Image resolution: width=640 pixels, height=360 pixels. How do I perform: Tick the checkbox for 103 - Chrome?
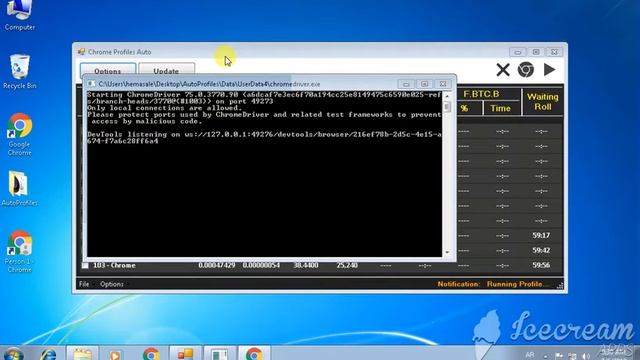pyautogui.click(x=85, y=266)
